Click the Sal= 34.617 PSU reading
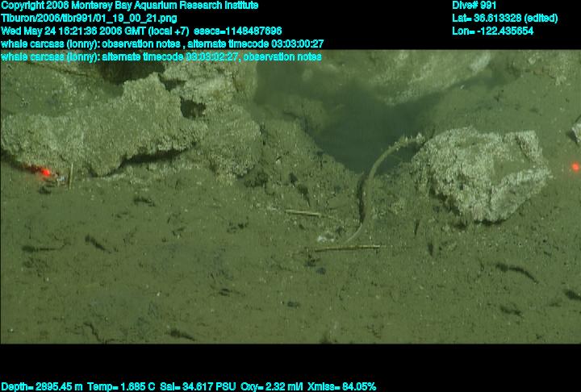The height and width of the screenshot is (392, 581). coord(198,386)
